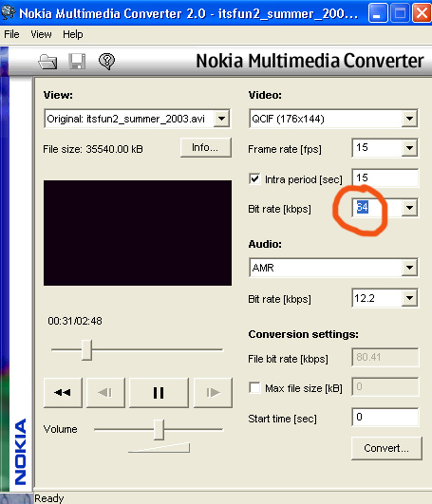The image size is (432, 504).
Task: Step back one frame
Action: (105, 392)
